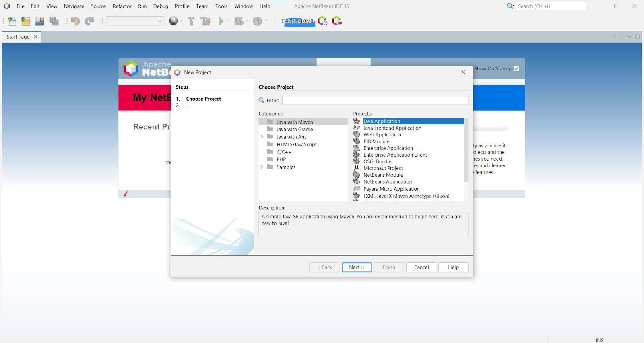Switch to the Start Page tab
Viewport: 644px width, 343px height.
point(18,37)
